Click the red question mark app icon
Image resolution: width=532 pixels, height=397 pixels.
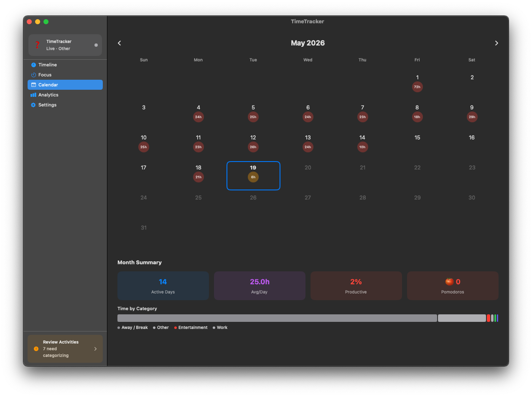(37, 45)
